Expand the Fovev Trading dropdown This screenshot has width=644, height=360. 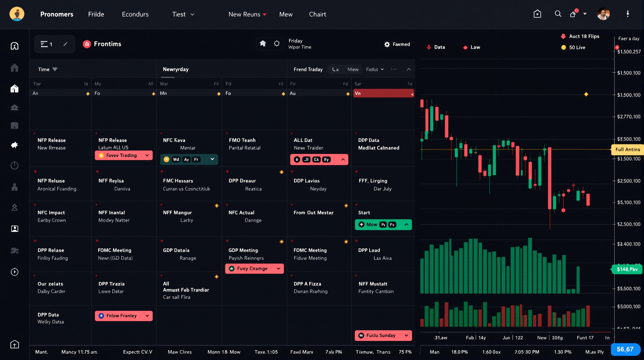(x=147, y=155)
